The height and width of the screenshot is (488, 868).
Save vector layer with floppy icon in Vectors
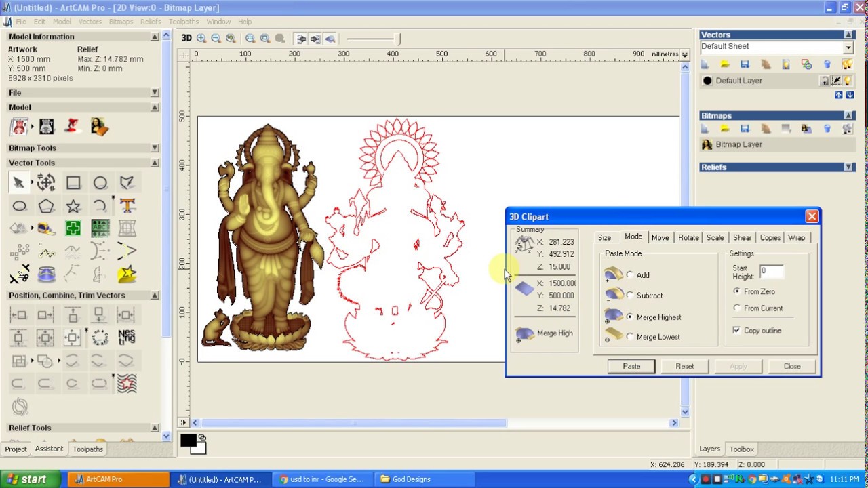[x=745, y=64]
